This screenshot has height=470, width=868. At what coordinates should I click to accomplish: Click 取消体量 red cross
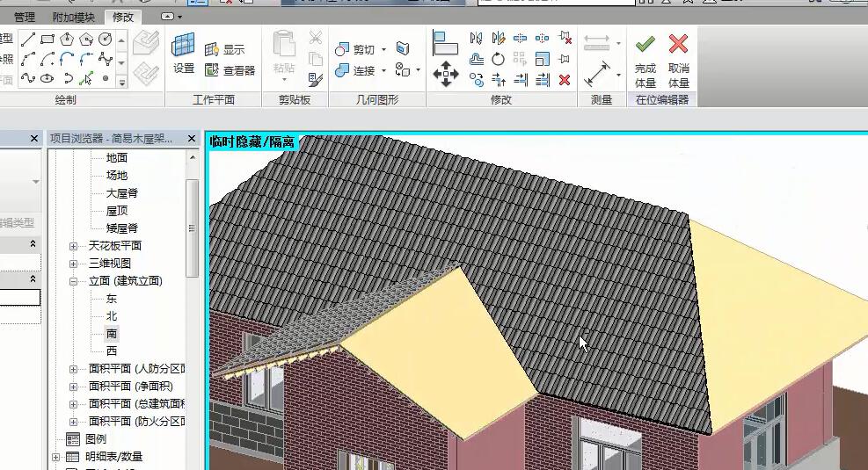[678, 61]
